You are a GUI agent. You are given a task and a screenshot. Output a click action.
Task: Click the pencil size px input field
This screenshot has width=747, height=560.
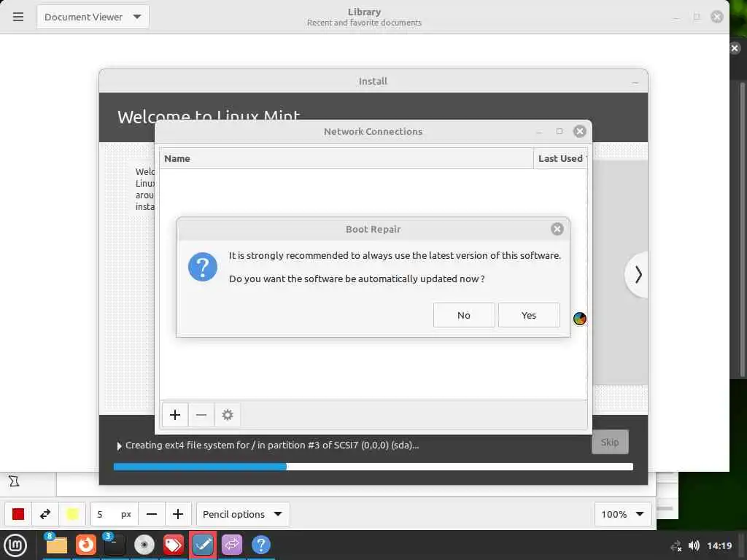[x=115, y=514]
